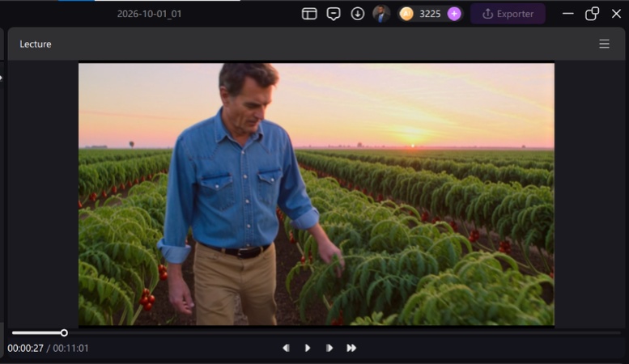Click the 3225 credits count

click(430, 14)
